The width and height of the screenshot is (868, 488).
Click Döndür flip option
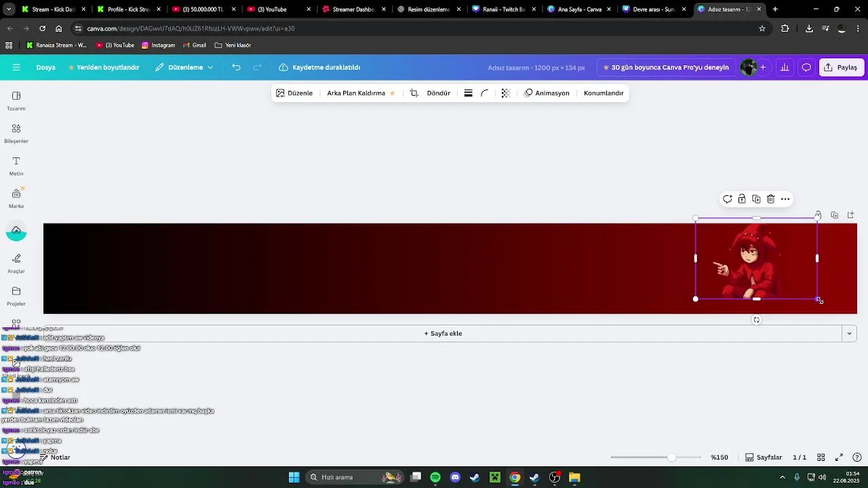(x=439, y=93)
